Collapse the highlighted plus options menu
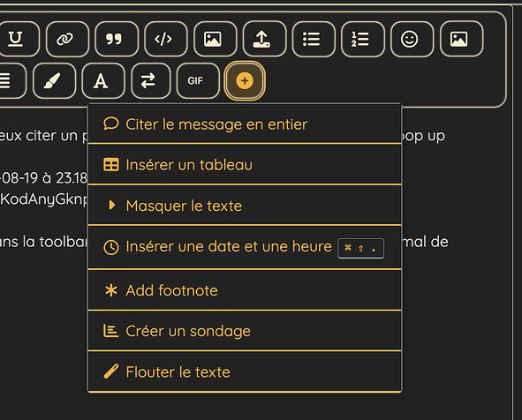 point(245,81)
